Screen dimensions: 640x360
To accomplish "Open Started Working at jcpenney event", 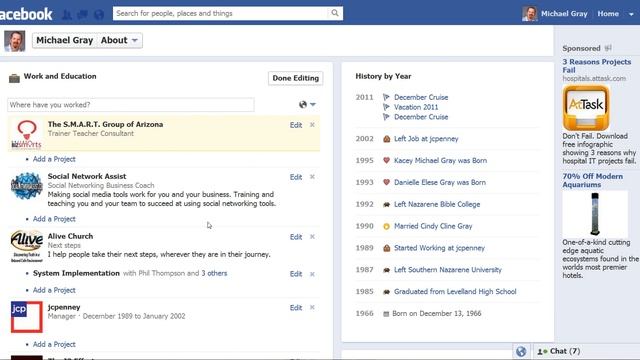I will (x=439, y=248).
